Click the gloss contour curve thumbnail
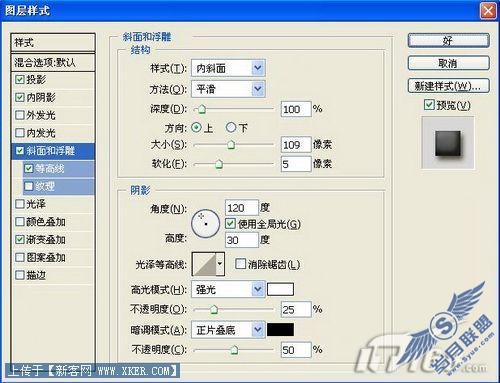The height and width of the screenshot is (383, 500). (204, 264)
